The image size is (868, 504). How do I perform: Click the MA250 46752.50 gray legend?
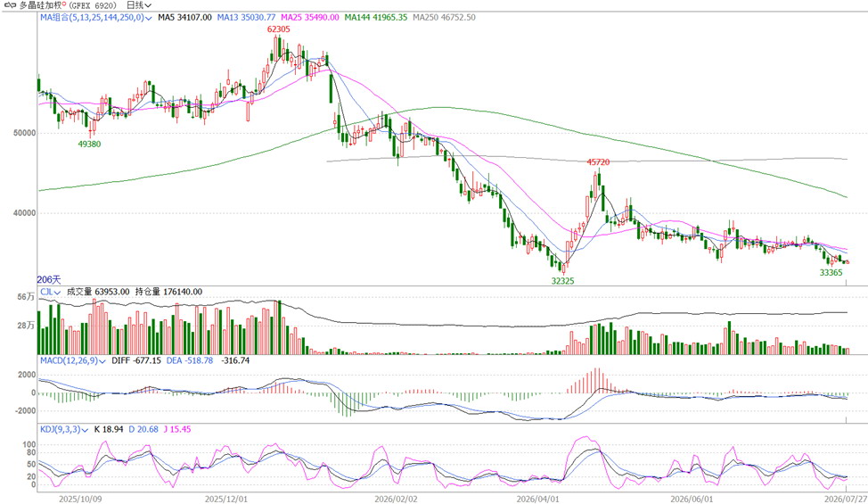pos(444,18)
